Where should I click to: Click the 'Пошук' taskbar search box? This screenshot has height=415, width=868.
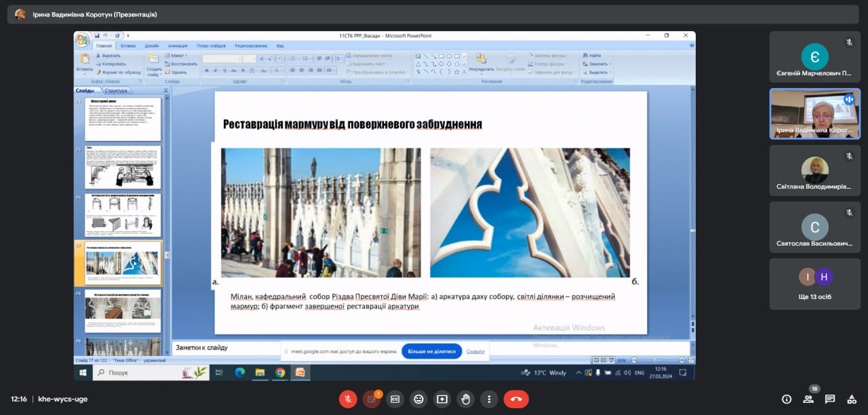click(x=151, y=372)
